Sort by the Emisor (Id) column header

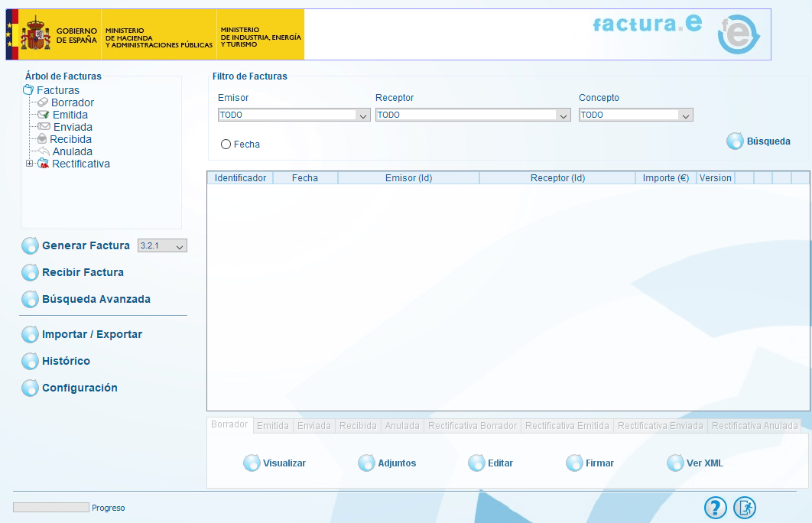[408, 178]
